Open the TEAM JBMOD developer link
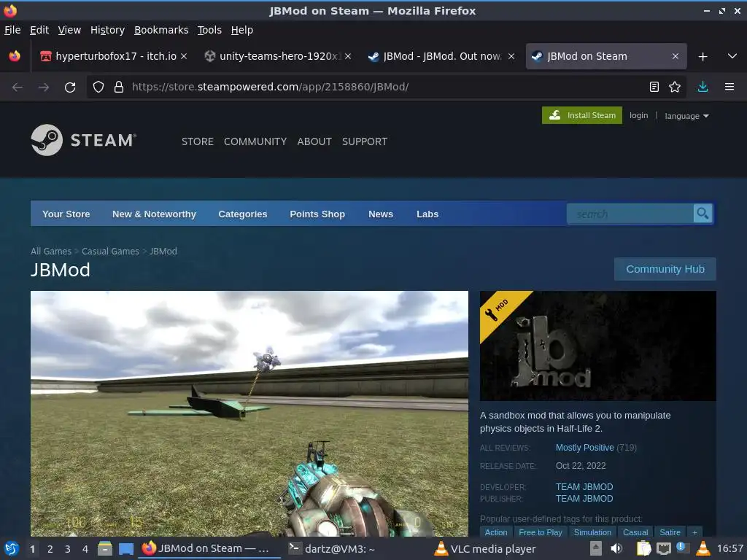The height and width of the screenshot is (560, 747). click(584, 486)
